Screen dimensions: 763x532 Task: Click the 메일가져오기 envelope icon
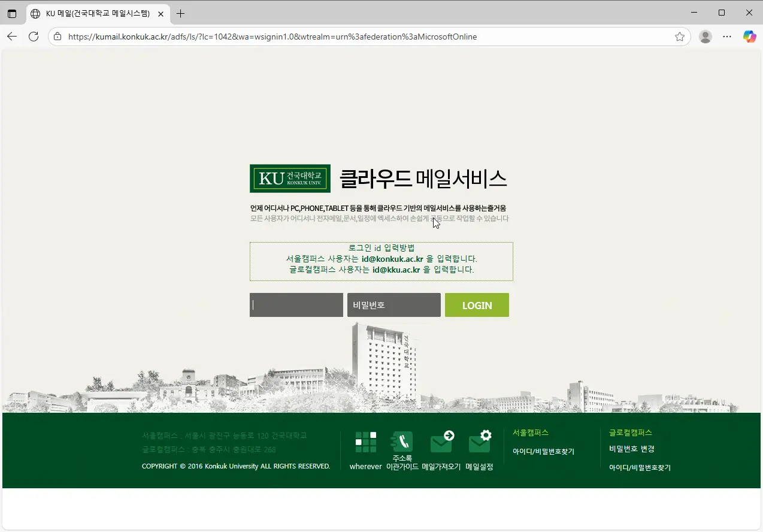(x=441, y=442)
